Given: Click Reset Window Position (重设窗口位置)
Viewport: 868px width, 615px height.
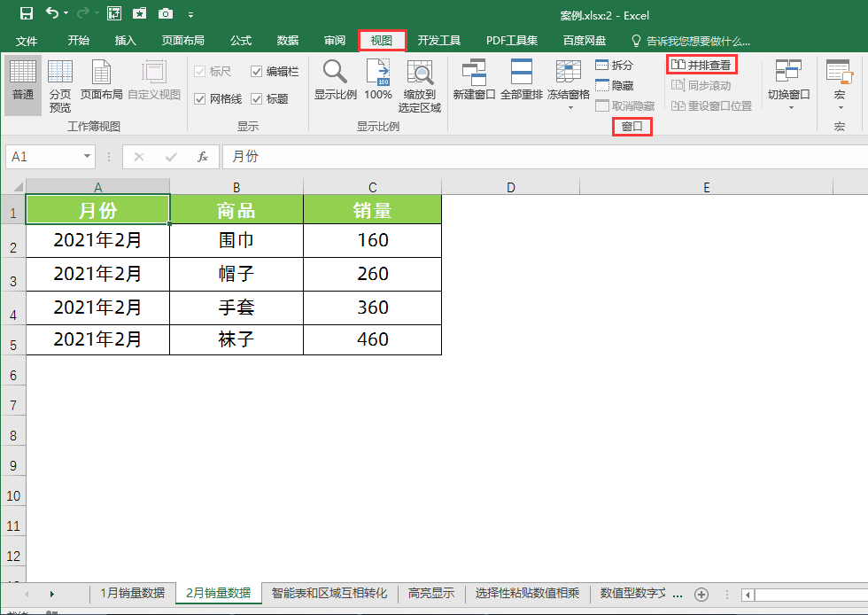Looking at the screenshot, I should (x=712, y=105).
